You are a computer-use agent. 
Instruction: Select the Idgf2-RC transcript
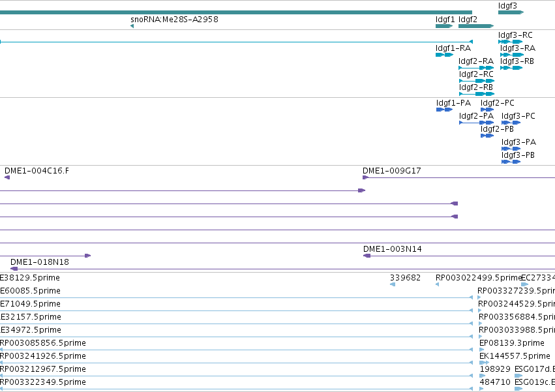click(477, 81)
